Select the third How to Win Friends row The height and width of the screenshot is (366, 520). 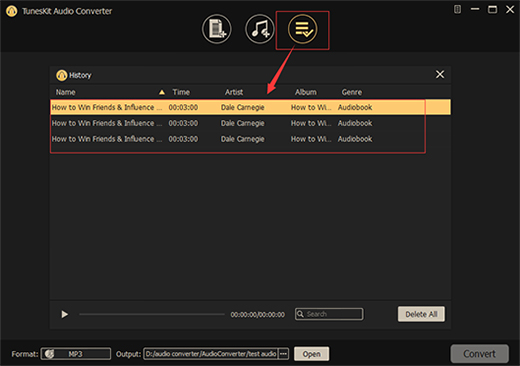250,139
